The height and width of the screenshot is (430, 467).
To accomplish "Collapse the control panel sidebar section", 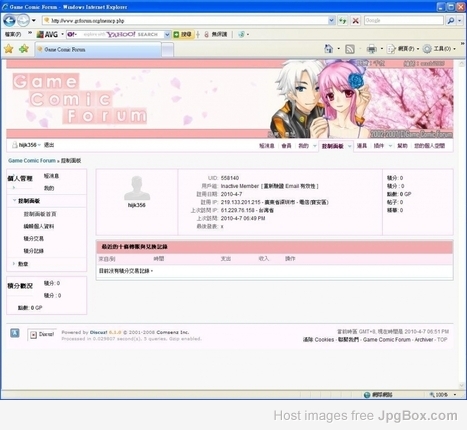I will 14,201.
